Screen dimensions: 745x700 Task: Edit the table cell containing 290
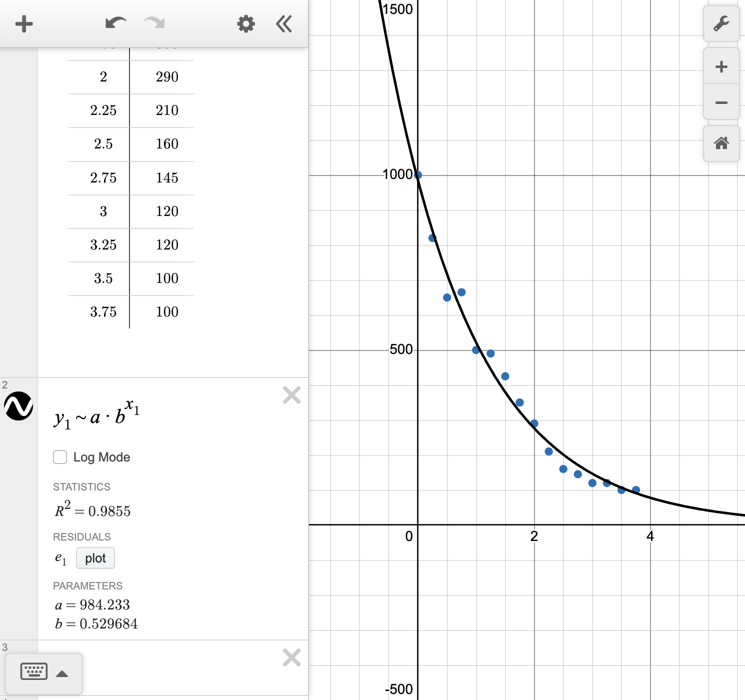[166, 76]
